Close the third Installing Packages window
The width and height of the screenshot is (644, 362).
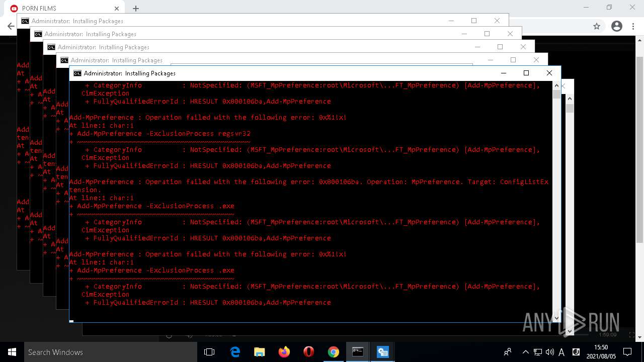(523, 47)
